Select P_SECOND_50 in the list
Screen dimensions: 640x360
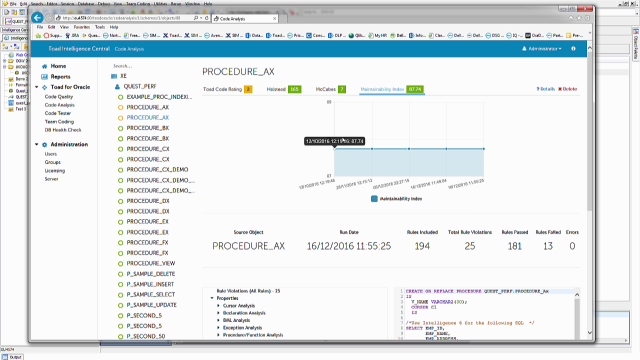coord(146,336)
